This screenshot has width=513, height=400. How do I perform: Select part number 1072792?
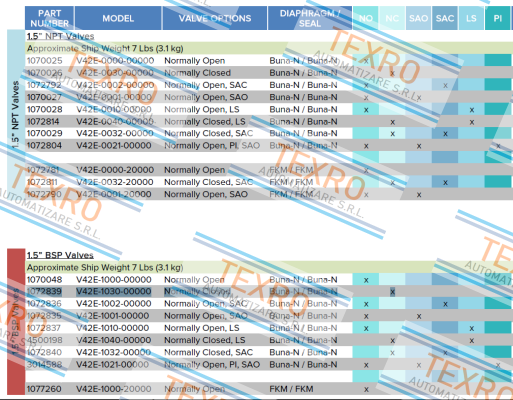[44, 85]
